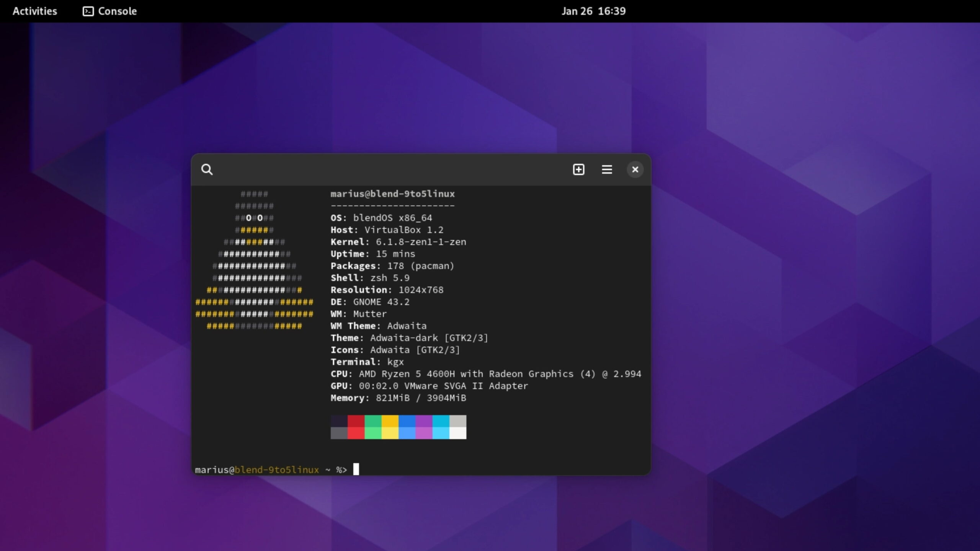Click the 'DE: GNOME 43.2' line
This screenshot has height=551, width=980.
[370, 302]
